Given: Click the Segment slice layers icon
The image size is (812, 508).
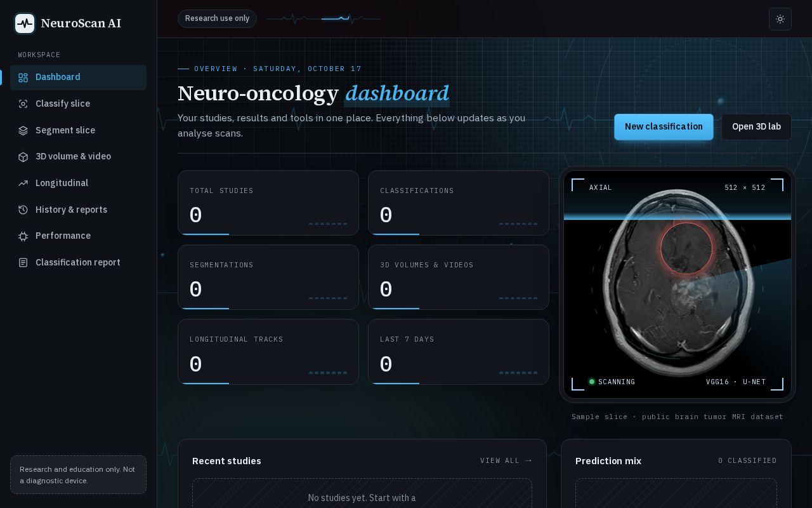Looking at the screenshot, I should pos(23,131).
